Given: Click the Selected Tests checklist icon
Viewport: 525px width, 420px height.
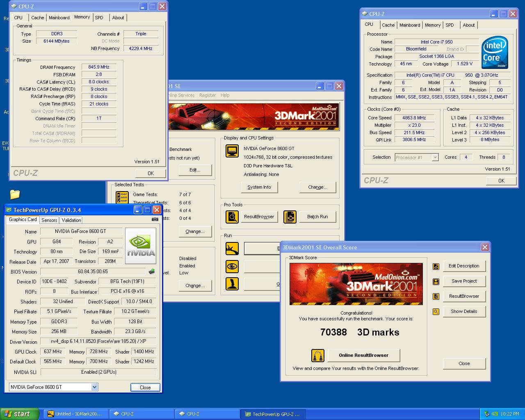Looking at the screenshot, I should tap(122, 197).
